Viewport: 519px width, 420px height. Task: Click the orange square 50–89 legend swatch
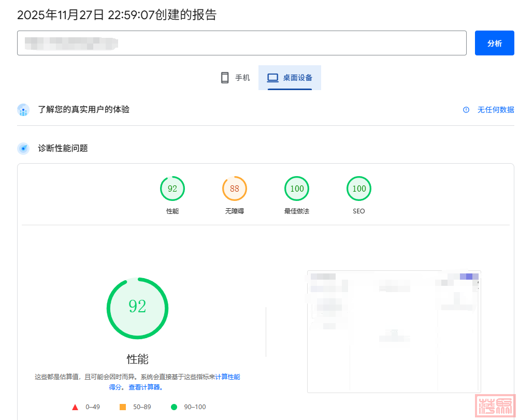123,407
